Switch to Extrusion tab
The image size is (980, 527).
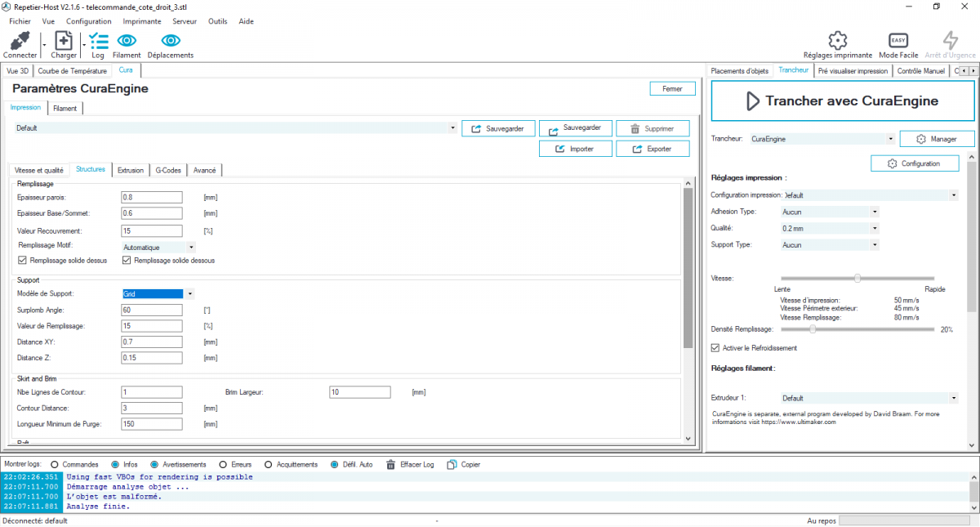point(131,170)
